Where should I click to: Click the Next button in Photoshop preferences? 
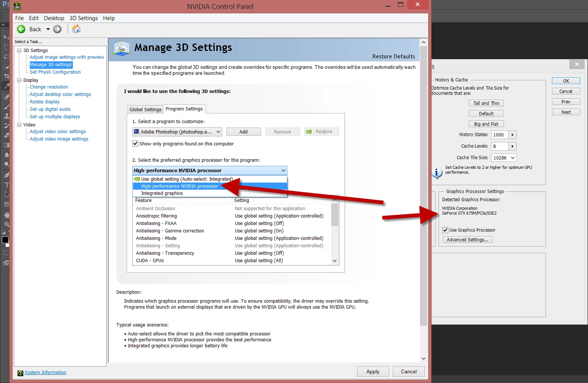pos(566,112)
